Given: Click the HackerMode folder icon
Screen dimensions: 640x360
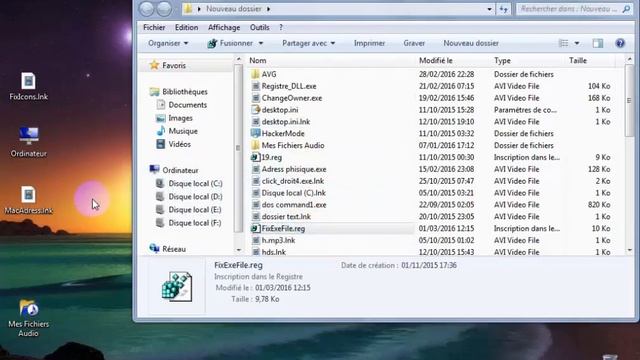Looking at the screenshot, I should click(256, 133).
